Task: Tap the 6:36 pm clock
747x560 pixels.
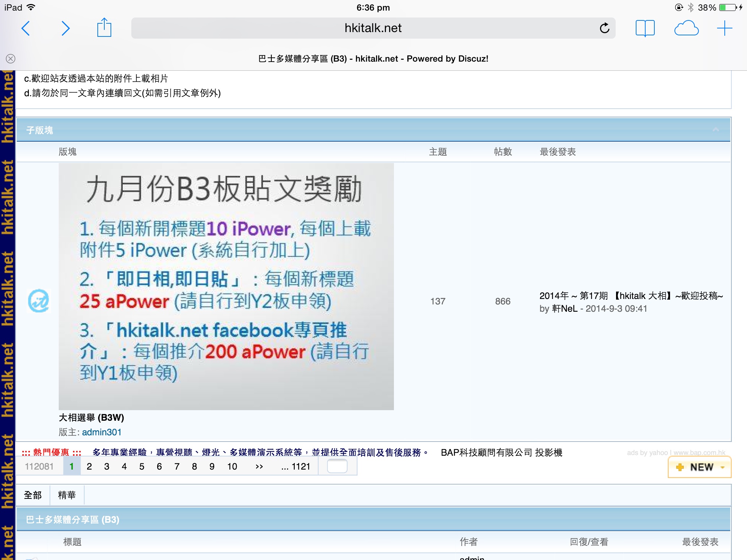Action: [373, 7]
